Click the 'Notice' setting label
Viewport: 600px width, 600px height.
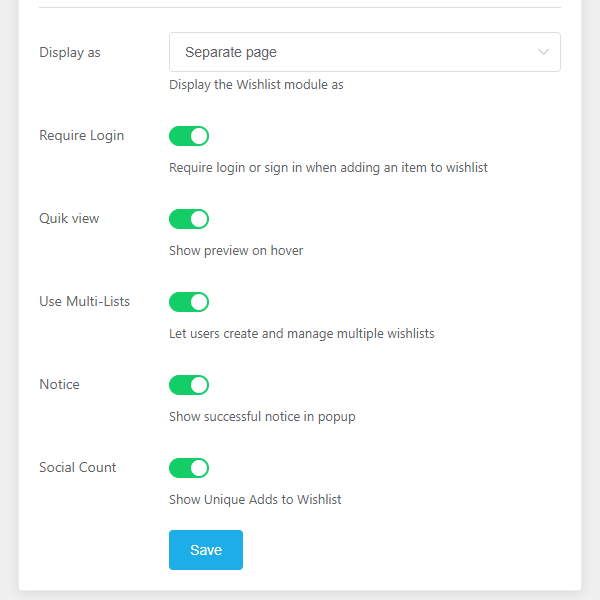pos(59,384)
